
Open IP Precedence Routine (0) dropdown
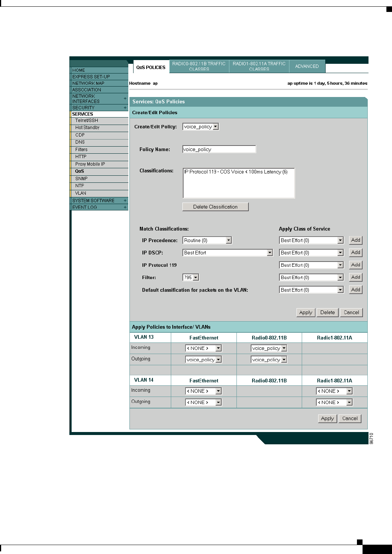click(207, 240)
